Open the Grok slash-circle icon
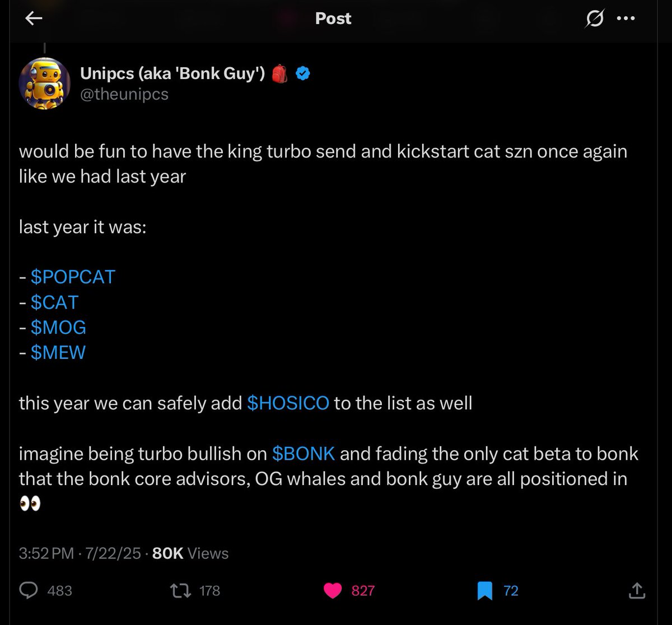The image size is (672, 625). [x=594, y=19]
